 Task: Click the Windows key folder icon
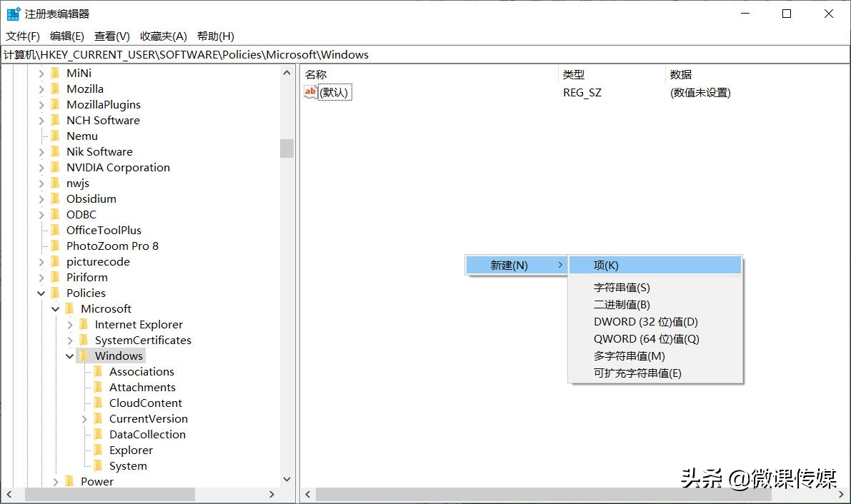[85, 356]
